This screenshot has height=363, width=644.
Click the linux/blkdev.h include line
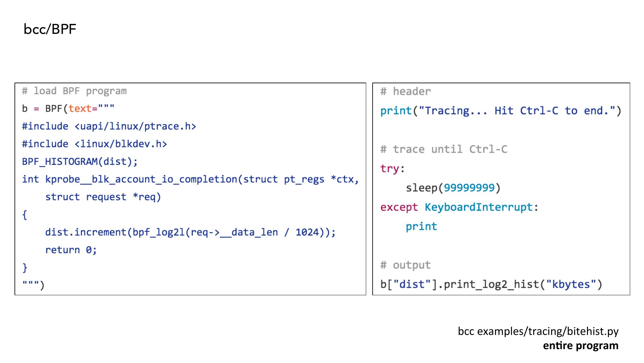coord(94,144)
